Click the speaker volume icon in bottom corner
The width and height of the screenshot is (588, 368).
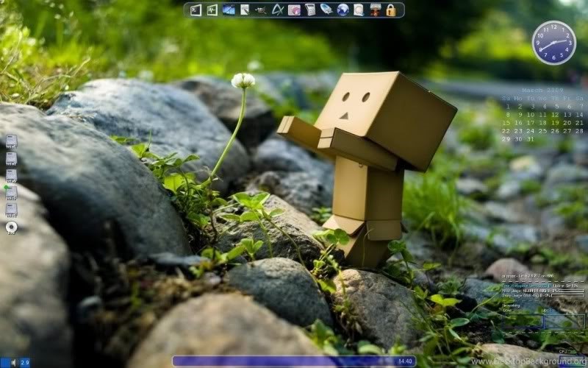(x=13, y=363)
